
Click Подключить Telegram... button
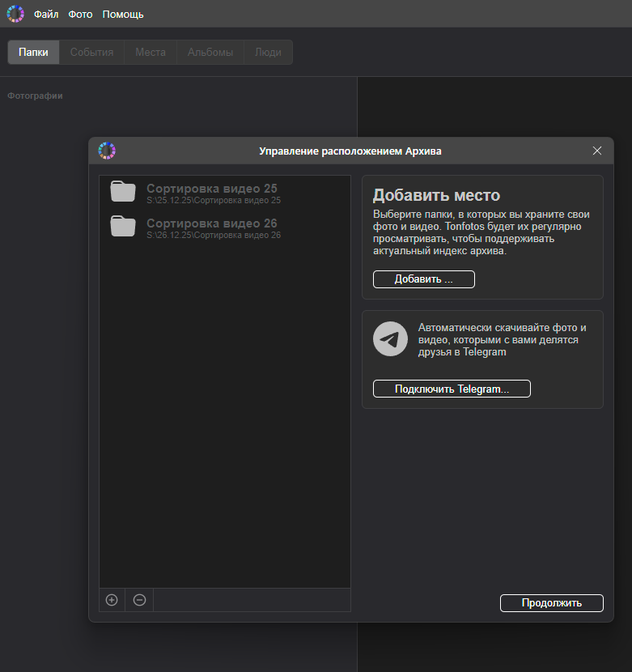tap(452, 389)
